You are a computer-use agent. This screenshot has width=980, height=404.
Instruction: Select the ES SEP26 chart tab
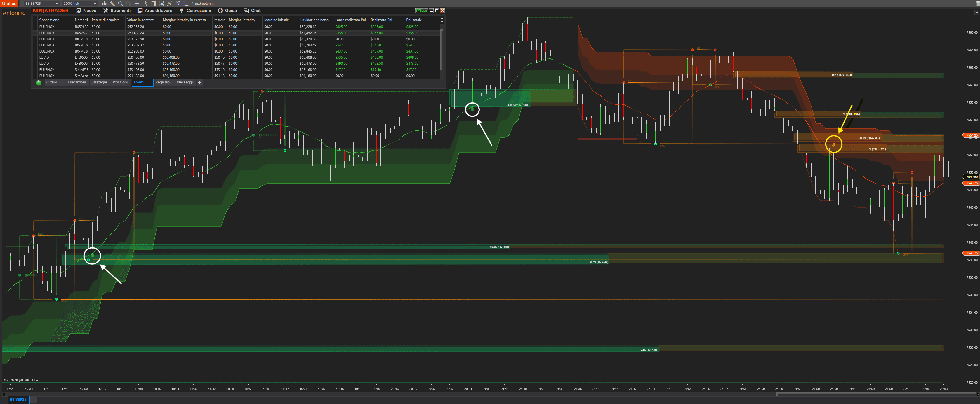(18, 399)
